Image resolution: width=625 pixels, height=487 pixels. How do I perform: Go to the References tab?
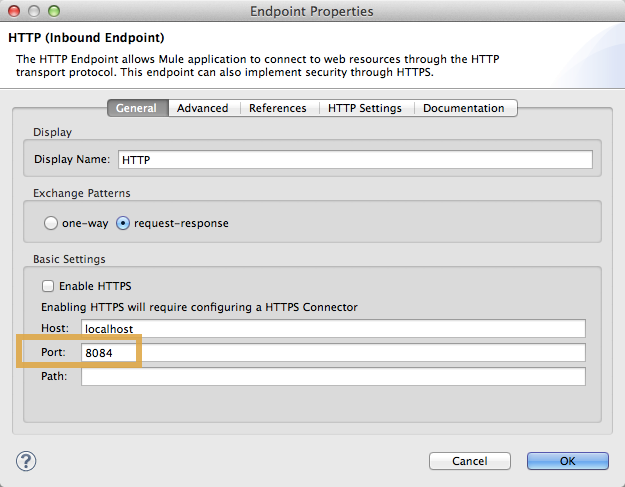pyautogui.click(x=278, y=108)
